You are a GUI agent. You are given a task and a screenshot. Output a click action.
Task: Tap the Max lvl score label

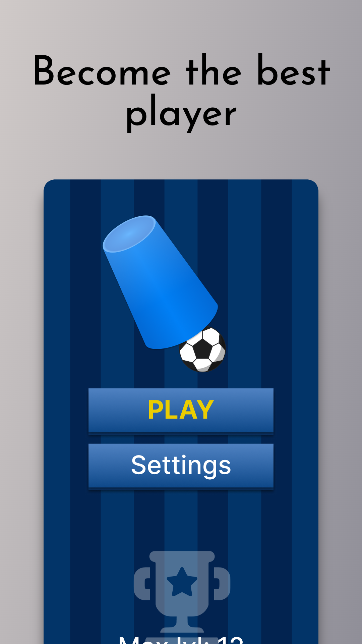181,639
